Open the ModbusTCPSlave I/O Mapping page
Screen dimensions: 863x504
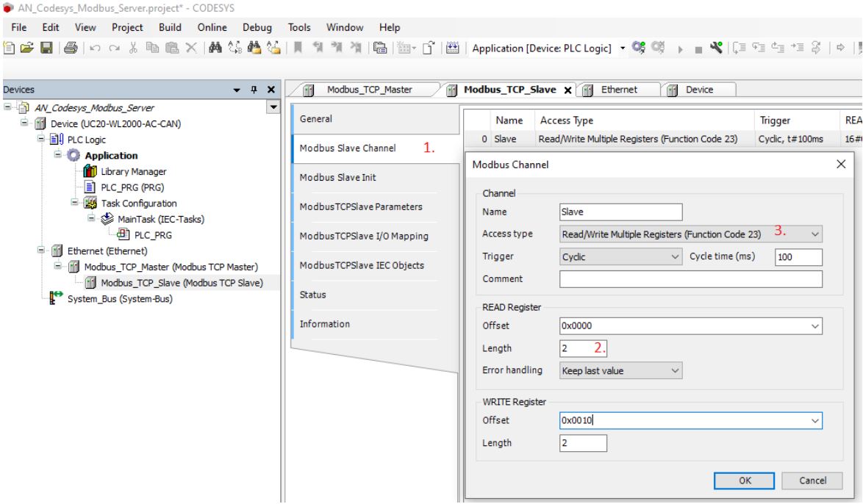pos(364,236)
